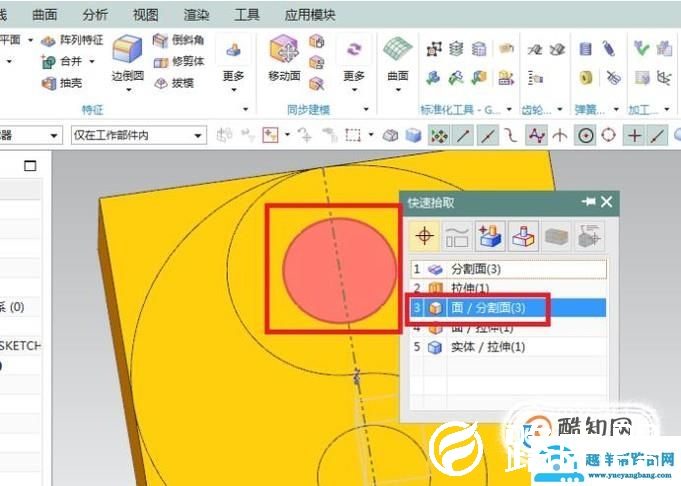
Task: Toggle point on curve snap
Action: click(658, 136)
